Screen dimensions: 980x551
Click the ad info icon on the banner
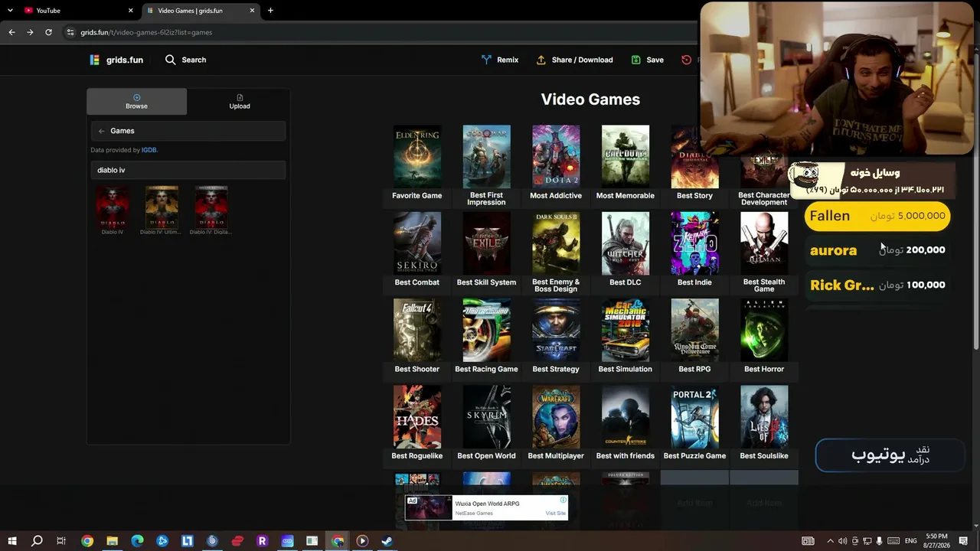pyautogui.click(x=563, y=500)
